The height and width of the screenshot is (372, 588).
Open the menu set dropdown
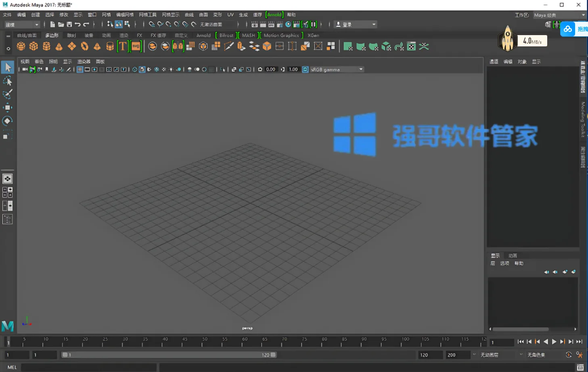(22, 25)
